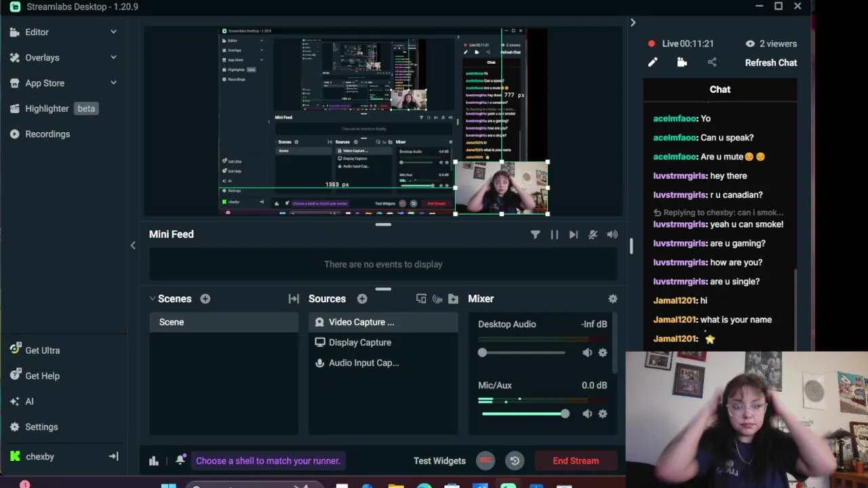Open notifications with the bell icon
The image size is (868, 488).
180,460
